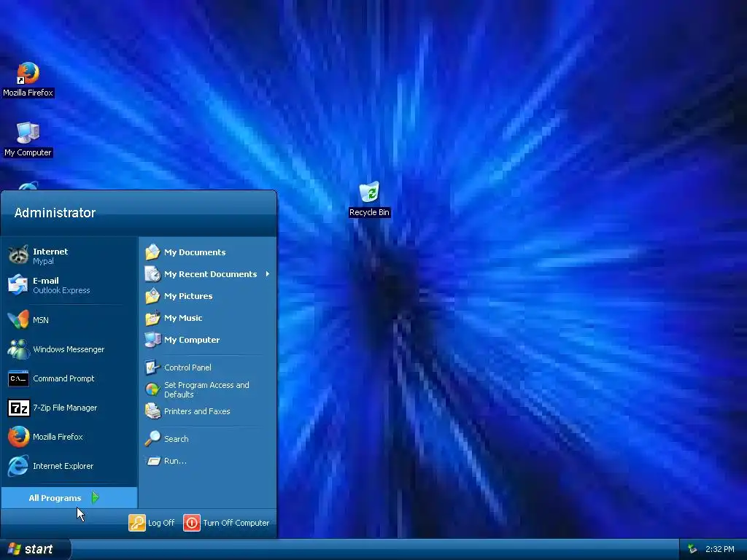Image resolution: width=747 pixels, height=560 pixels.
Task: Click the My Recent Documents icon
Action: (x=152, y=274)
